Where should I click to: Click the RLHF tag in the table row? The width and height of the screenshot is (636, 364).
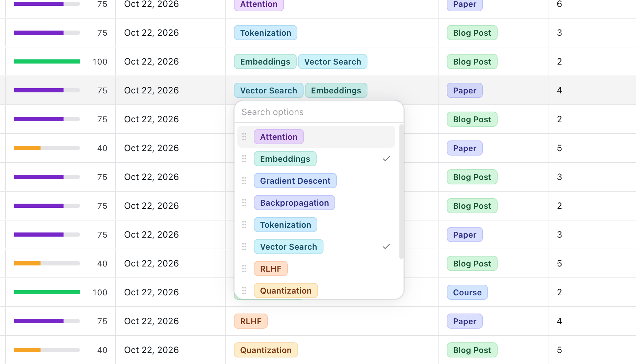point(251,321)
